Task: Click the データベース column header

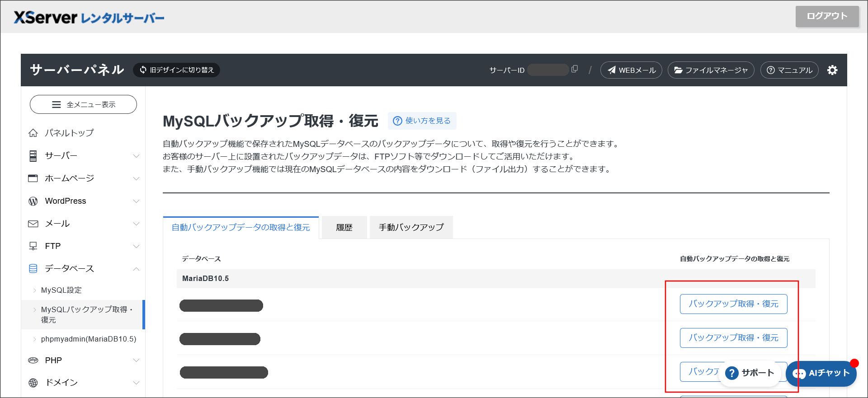Action: 201,259
